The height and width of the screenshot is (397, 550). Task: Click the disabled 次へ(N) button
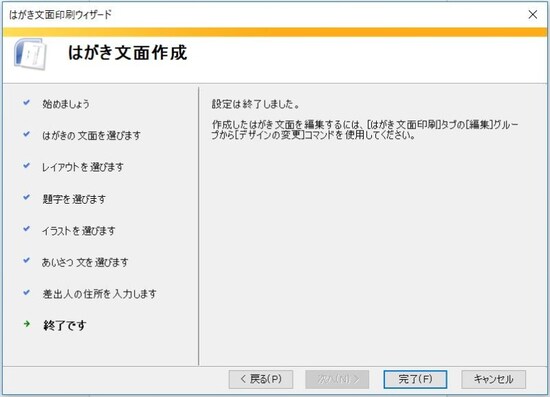click(x=337, y=379)
